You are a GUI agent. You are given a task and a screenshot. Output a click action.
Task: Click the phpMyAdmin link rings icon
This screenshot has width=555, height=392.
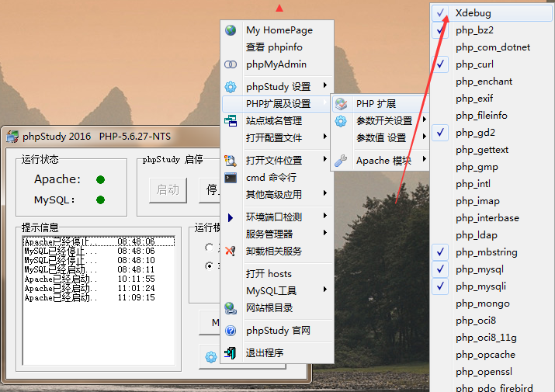[231, 64]
